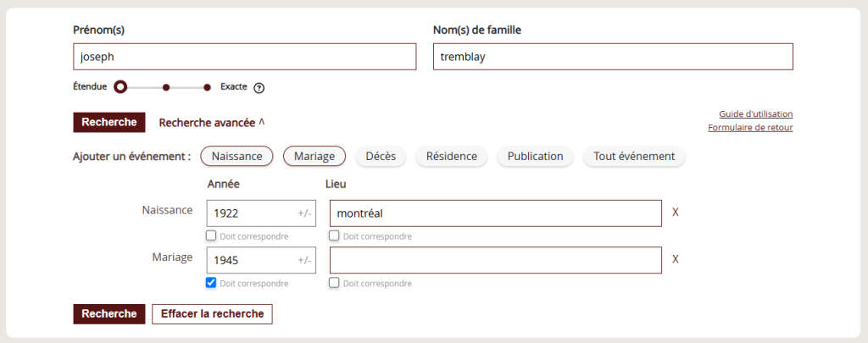Click Effacer la recherche button
Screen dimensions: 868x343
coord(212,313)
